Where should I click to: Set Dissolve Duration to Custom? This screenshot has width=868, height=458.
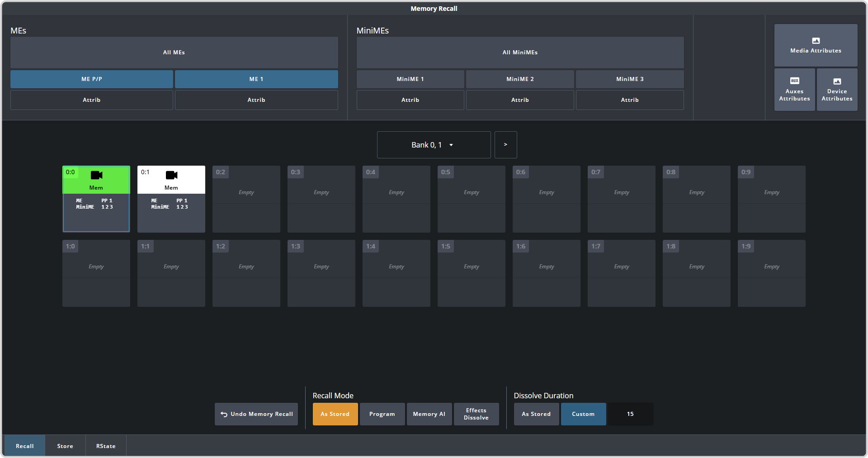583,414
